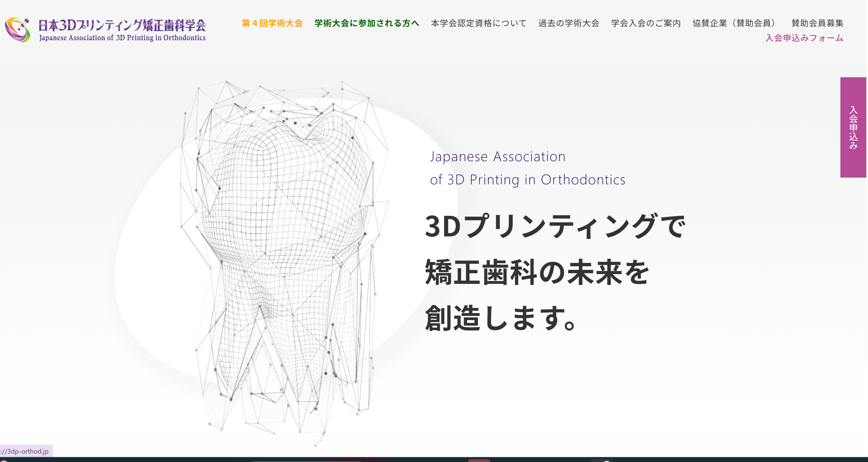
Task: Open the 過去の学術大会 menu
Action: coord(569,23)
